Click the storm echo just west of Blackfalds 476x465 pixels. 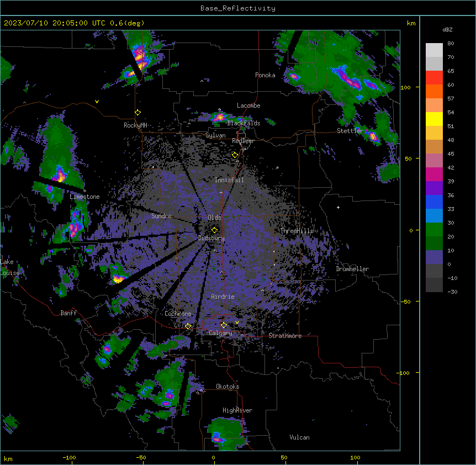point(219,117)
